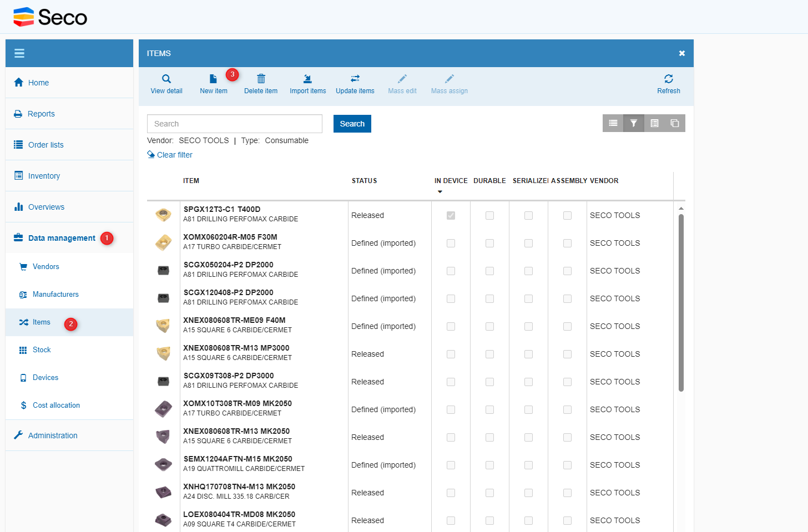Select item LOEX080404TR-MD08 MK2050
808x532 pixels.
[239, 514]
